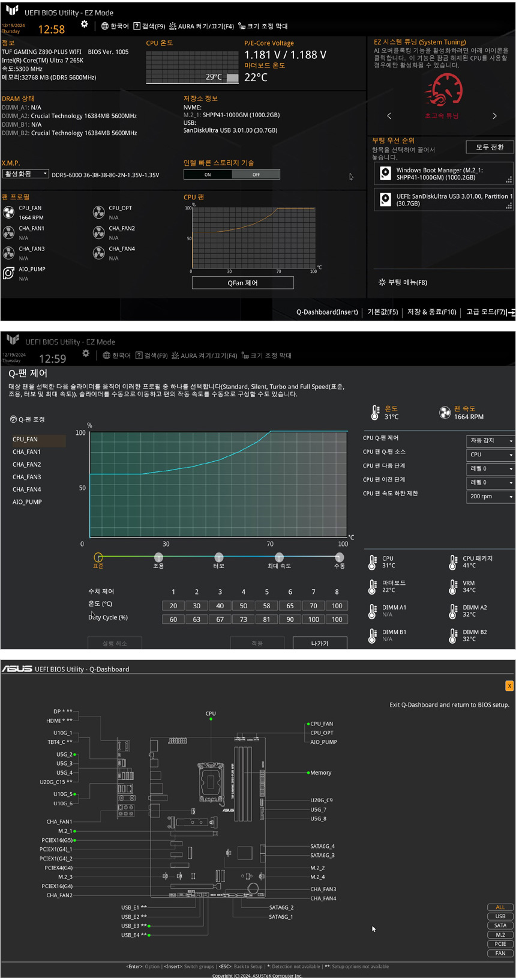
Task: Click the CHA_FAN3 fan icon in fan profile
Action: (8, 253)
